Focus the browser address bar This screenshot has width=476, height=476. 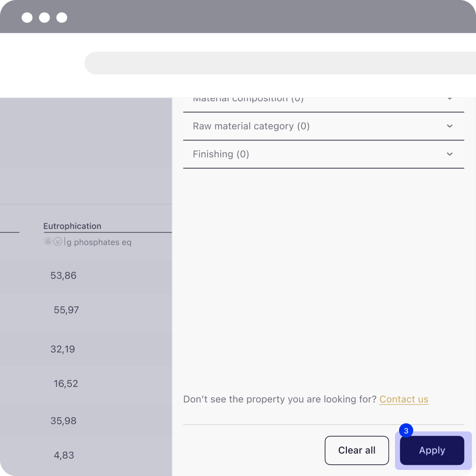coord(280,63)
